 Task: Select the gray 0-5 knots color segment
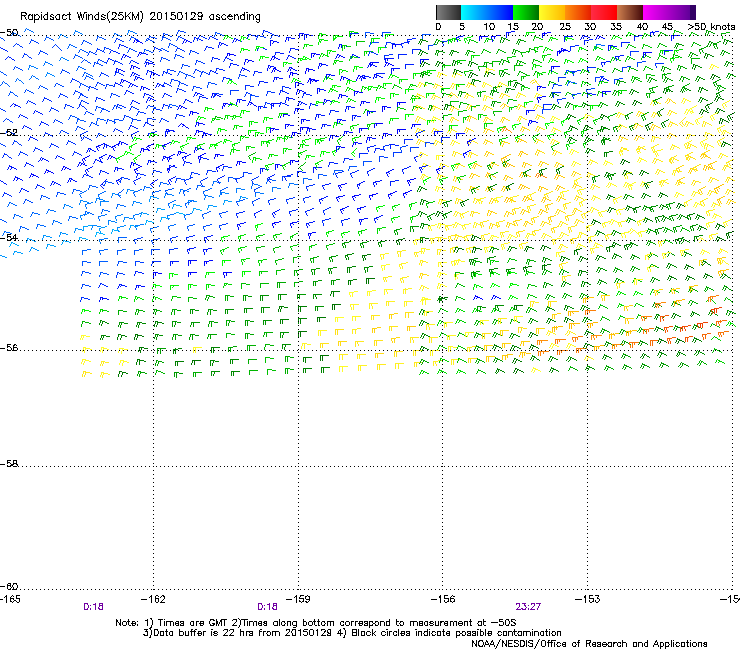pyautogui.click(x=448, y=12)
